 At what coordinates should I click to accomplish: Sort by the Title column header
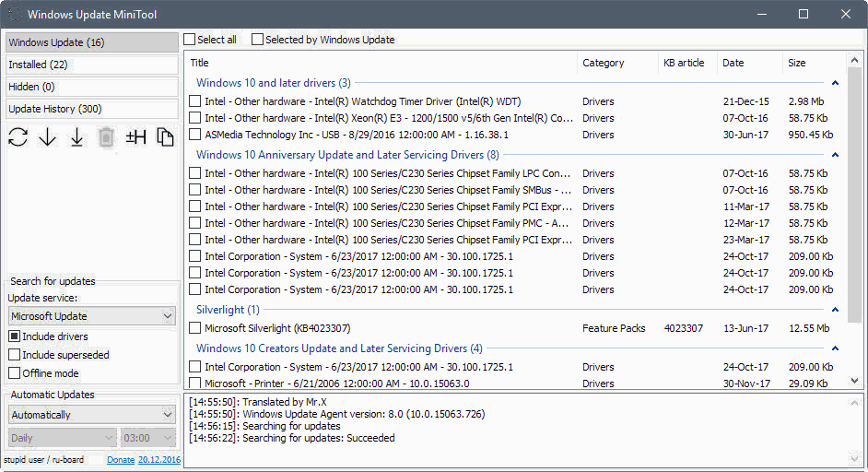point(381,64)
